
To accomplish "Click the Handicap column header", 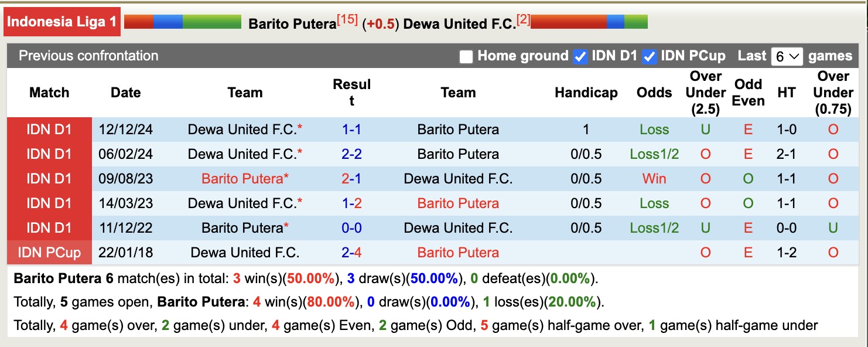I will point(585,93).
